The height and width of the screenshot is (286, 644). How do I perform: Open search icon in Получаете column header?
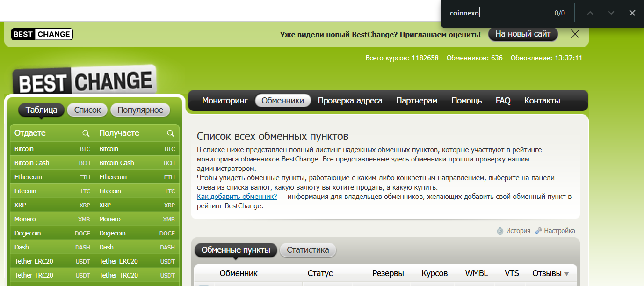pyautogui.click(x=171, y=133)
